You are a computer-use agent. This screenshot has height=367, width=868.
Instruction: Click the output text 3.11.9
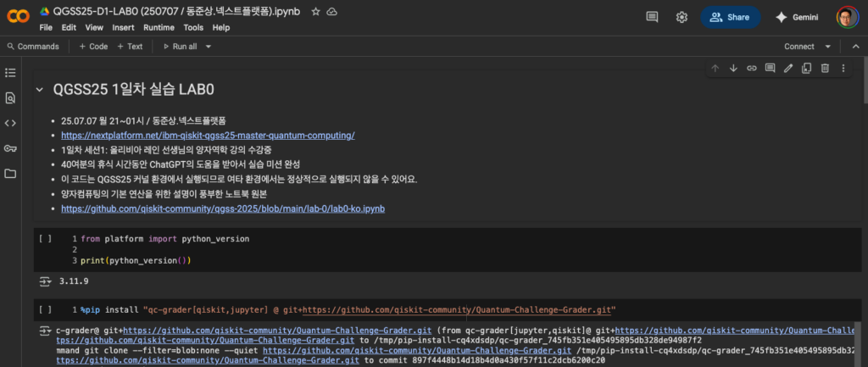coord(74,281)
